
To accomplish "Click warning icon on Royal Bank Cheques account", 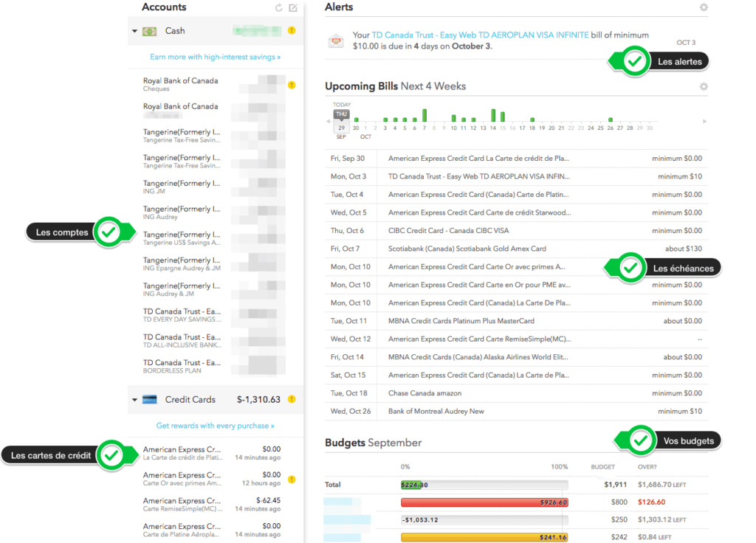I will coord(292,85).
